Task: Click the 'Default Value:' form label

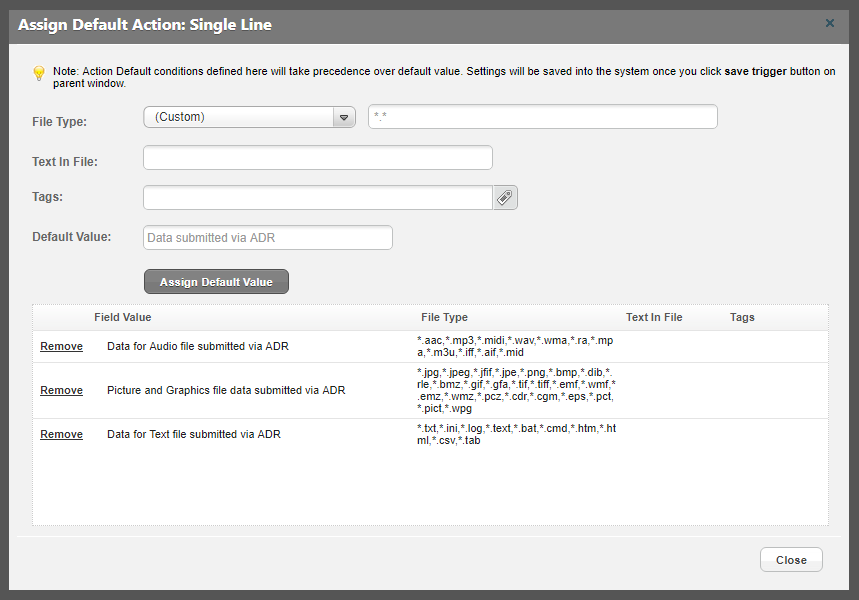Action: [71, 237]
